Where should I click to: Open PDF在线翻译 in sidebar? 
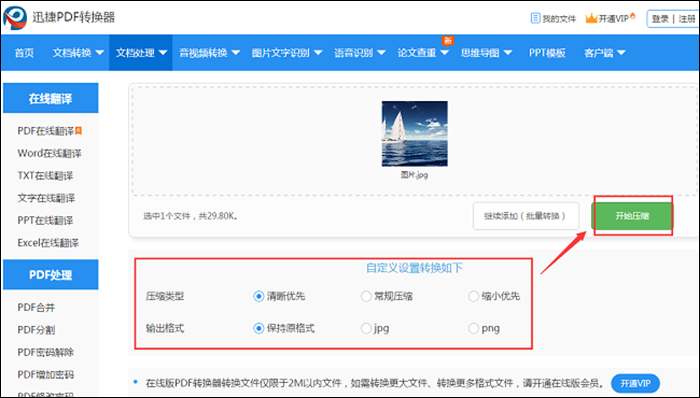click(x=46, y=131)
